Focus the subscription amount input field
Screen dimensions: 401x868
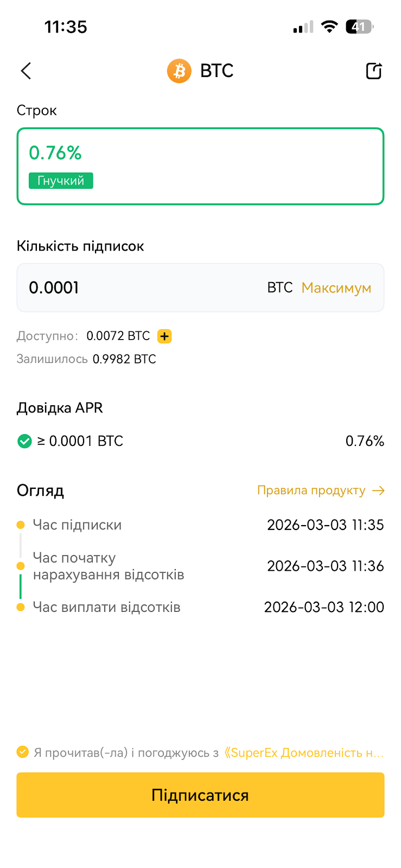click(x=200, y=288)
